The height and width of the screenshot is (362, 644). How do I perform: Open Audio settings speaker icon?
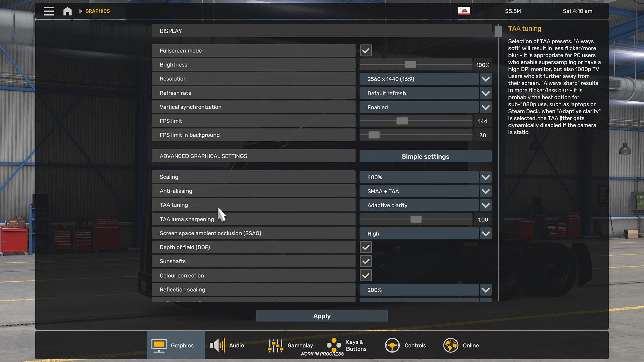point(217,345)
